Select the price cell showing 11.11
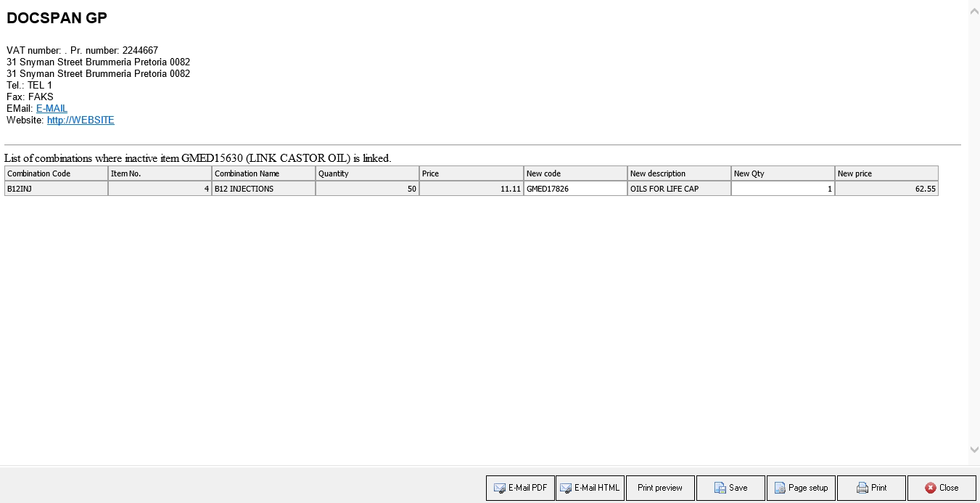 click(472, 189)
